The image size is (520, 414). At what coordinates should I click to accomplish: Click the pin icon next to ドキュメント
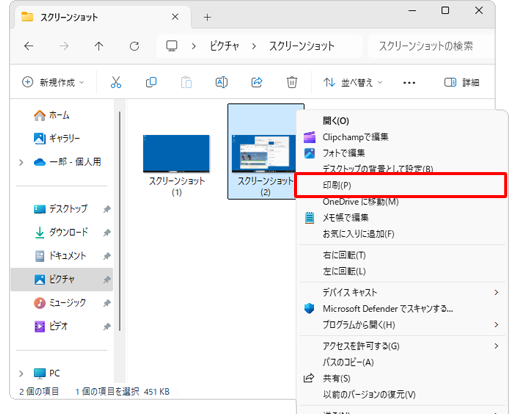pyautogui.click(x=107, y=256)
